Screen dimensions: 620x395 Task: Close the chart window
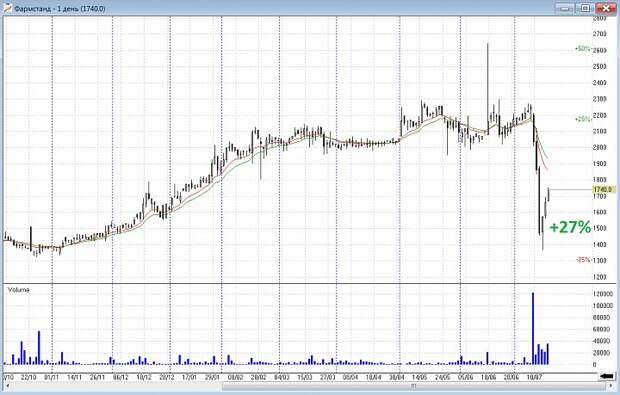click(x=605, y=8)
